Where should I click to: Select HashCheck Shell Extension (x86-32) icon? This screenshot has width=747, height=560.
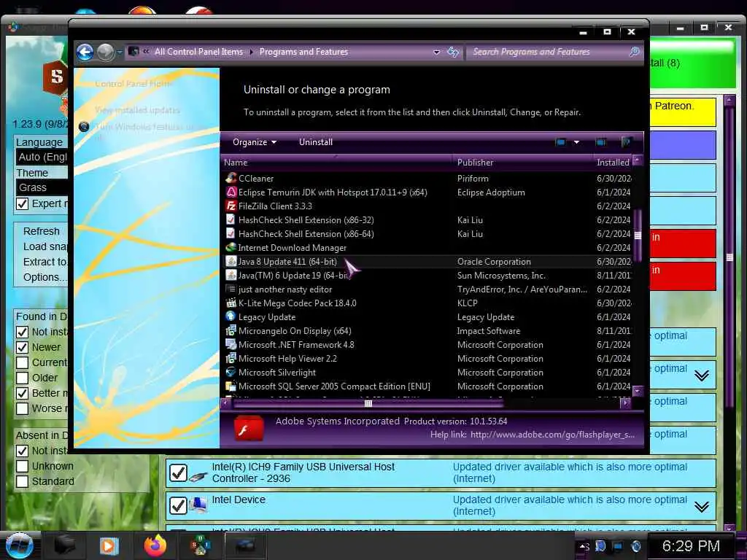231,220
